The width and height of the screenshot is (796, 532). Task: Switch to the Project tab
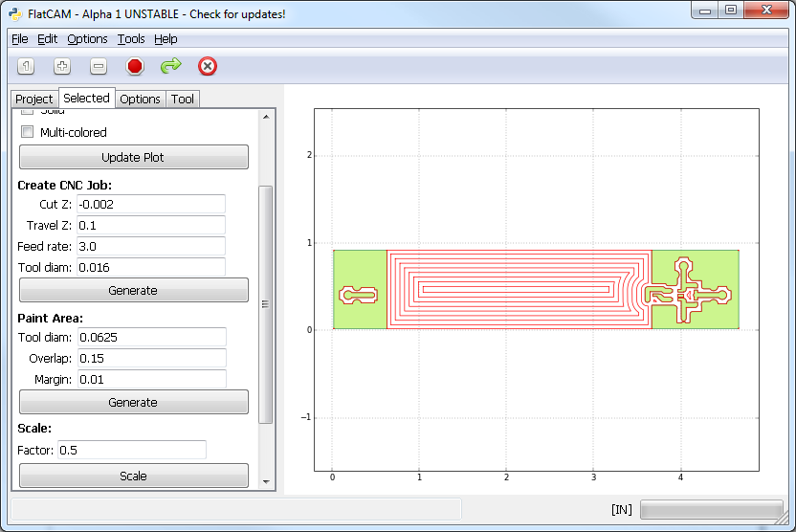click(34, 99)
